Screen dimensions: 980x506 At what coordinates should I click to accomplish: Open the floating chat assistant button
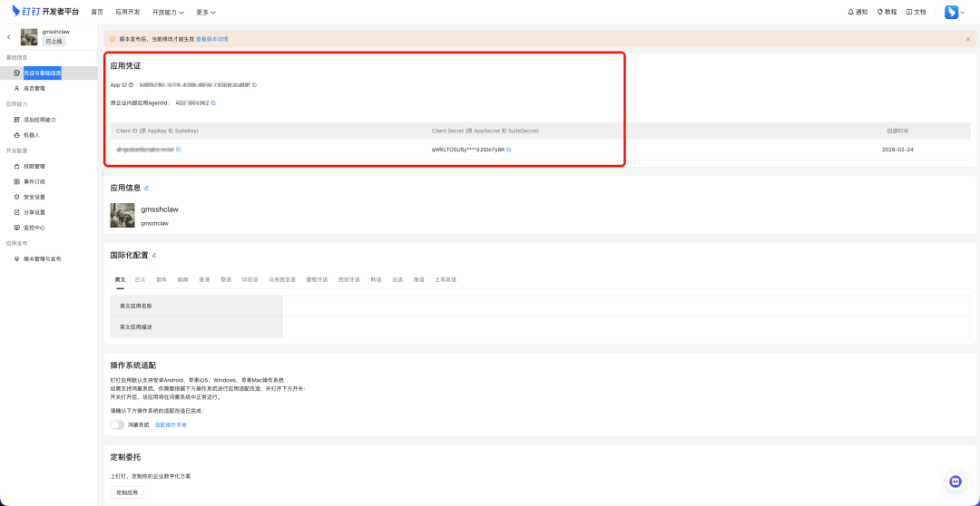(955, 481)
